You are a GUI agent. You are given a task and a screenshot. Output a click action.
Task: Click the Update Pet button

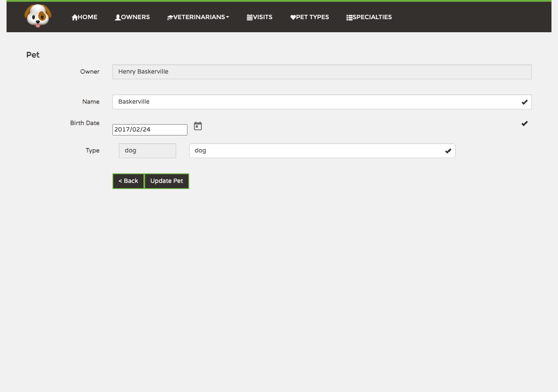[167, 181]
